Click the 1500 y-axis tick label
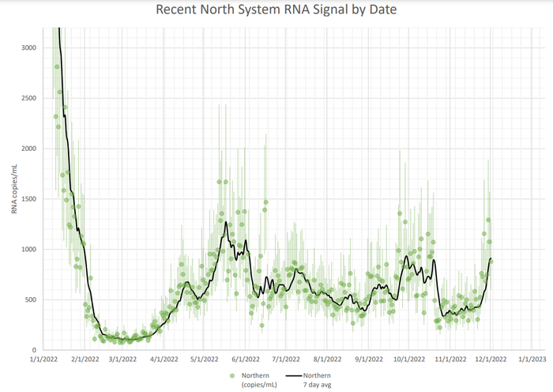Viewport: 553px width, 392px height. (x=28, y=199)
